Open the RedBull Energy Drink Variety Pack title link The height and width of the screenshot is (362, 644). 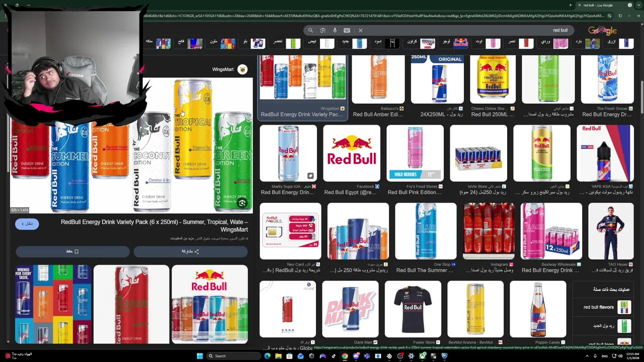pos(154,226)
